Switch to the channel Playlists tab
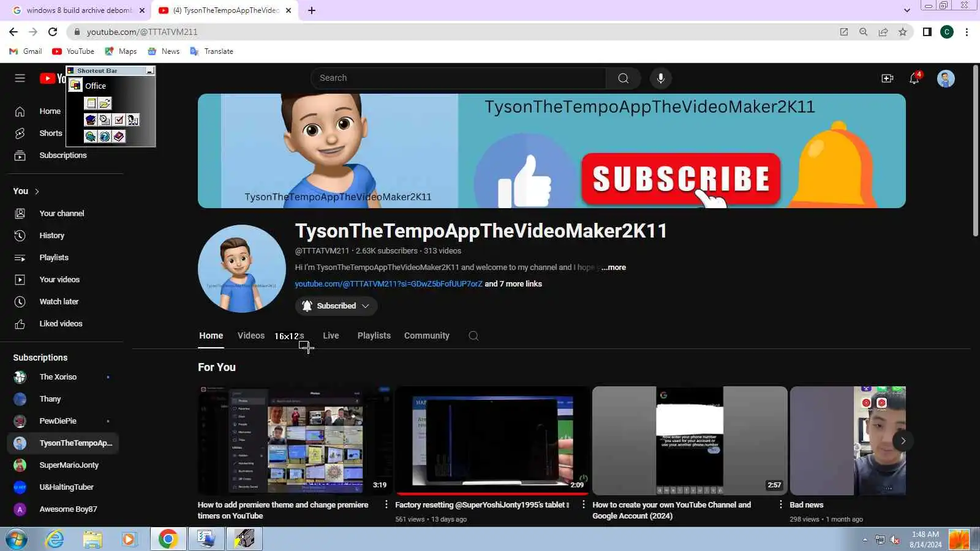Viewport: 980px width, 551px height. 374,335
